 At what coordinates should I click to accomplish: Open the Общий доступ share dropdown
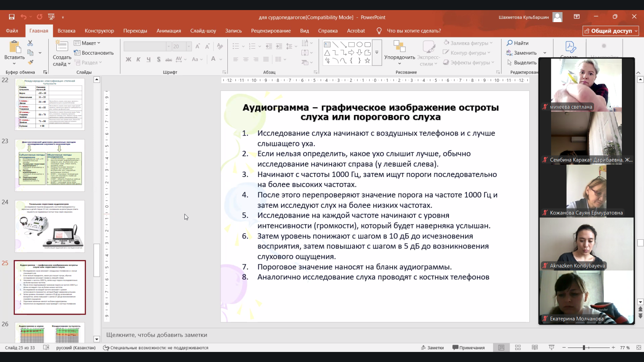click(611, 31)
